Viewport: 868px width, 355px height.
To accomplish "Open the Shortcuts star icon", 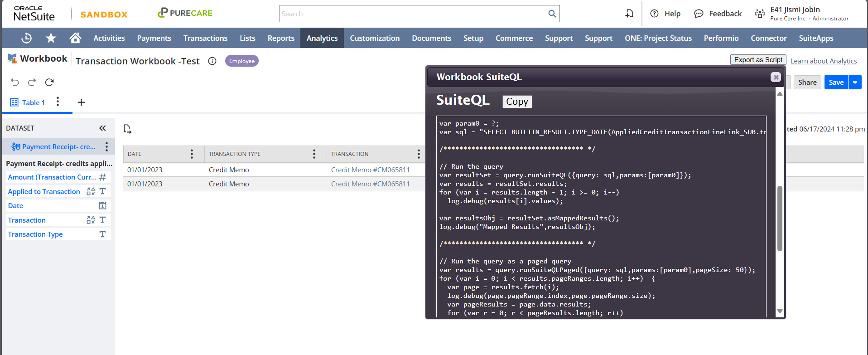I will (51, 38).
